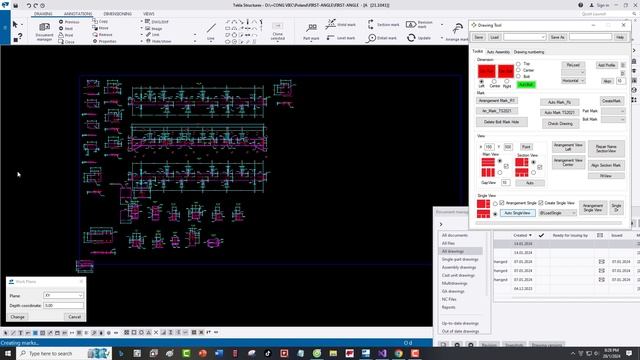This screenshot has height=360, width=640.
Task: Add a Revision mark
Action: click(419, 24)
